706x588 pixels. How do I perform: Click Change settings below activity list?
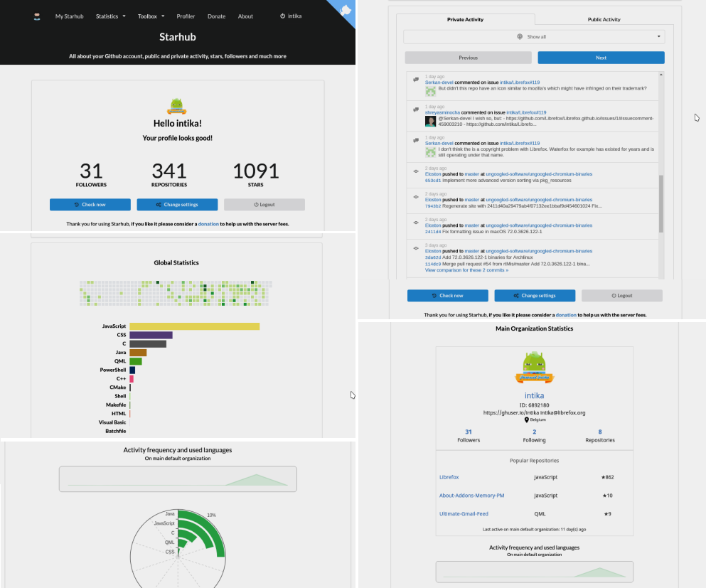[535, 296]
